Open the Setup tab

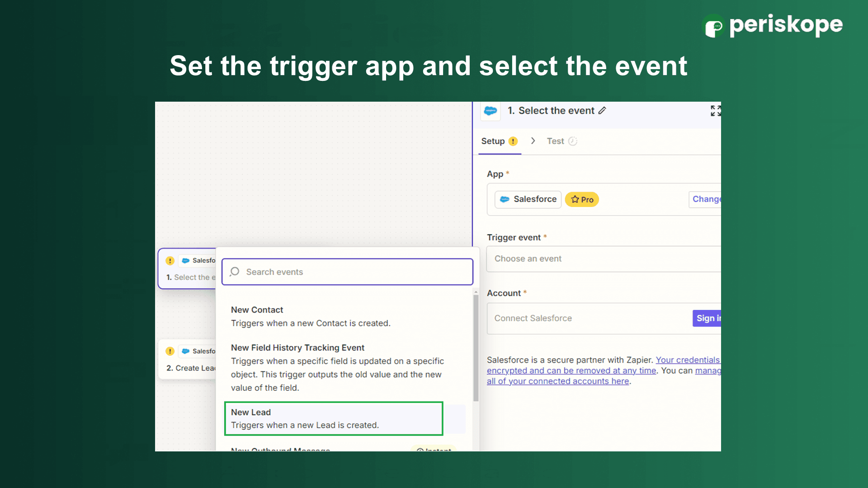(x=493, y=141)
